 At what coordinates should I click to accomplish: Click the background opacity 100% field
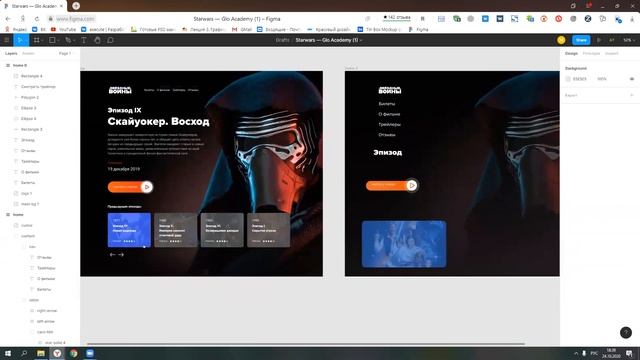(602, 79)
